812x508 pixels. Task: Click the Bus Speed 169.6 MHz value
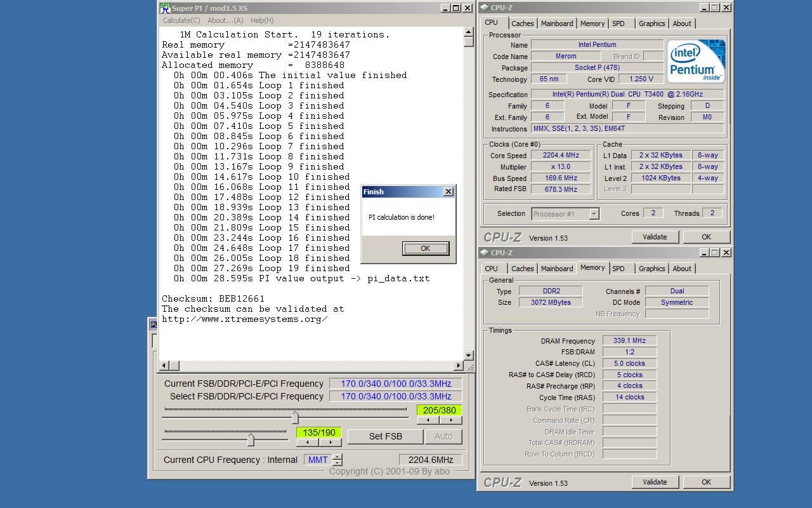tap(561, 178)
